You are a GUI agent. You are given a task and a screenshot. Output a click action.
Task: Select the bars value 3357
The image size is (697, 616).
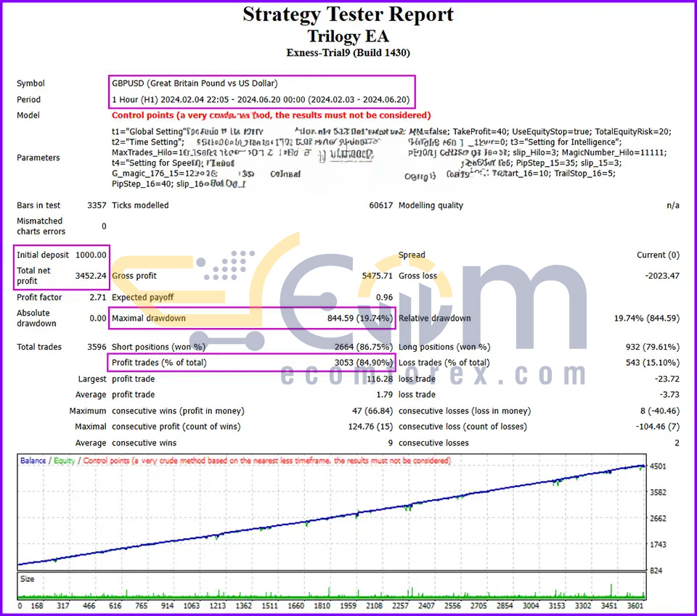point(97,205)
